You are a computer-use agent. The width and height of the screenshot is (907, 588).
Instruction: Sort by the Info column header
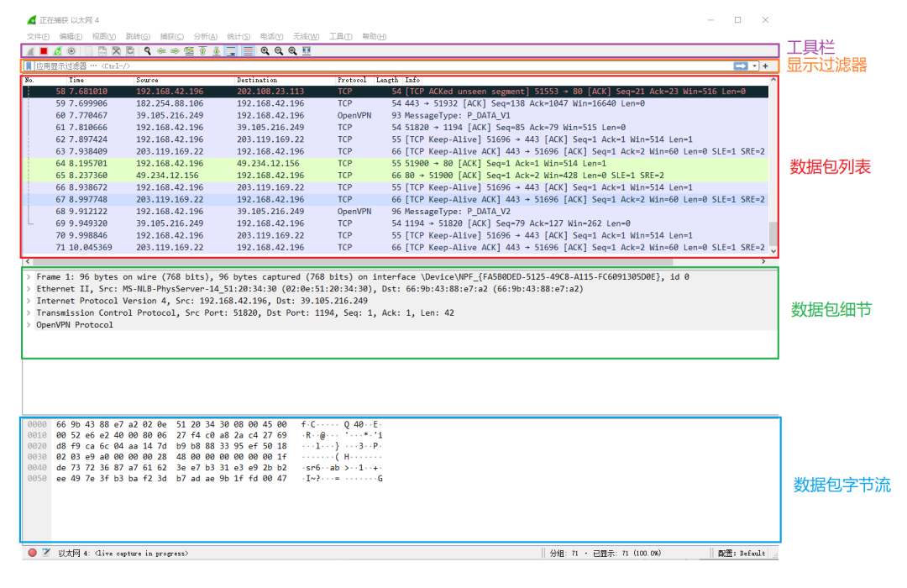(x=585, y=80)
